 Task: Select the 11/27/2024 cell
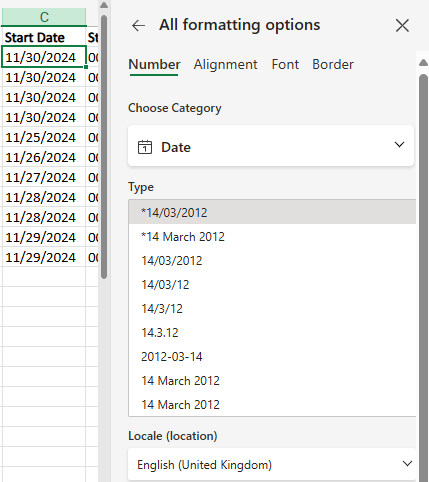coord(44,177)
